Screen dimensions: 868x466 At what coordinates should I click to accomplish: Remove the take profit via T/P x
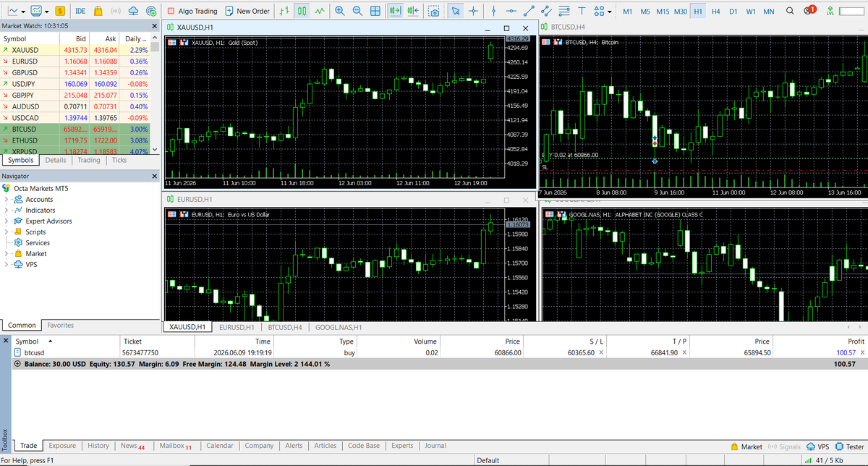(684, 352)
